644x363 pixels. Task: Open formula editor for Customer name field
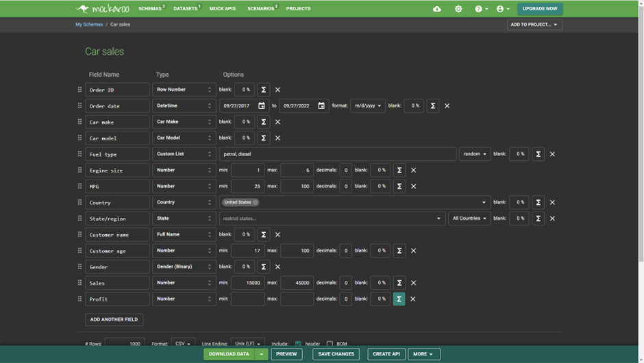pyautogui.click(x=264, y=234)
